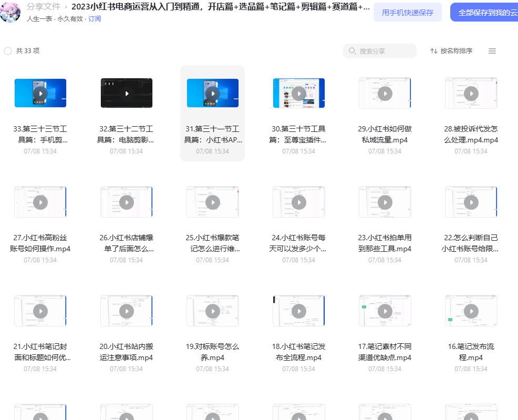Play video 28.被投诉代发怎么处理.mp4

click(x=471, y=93)
